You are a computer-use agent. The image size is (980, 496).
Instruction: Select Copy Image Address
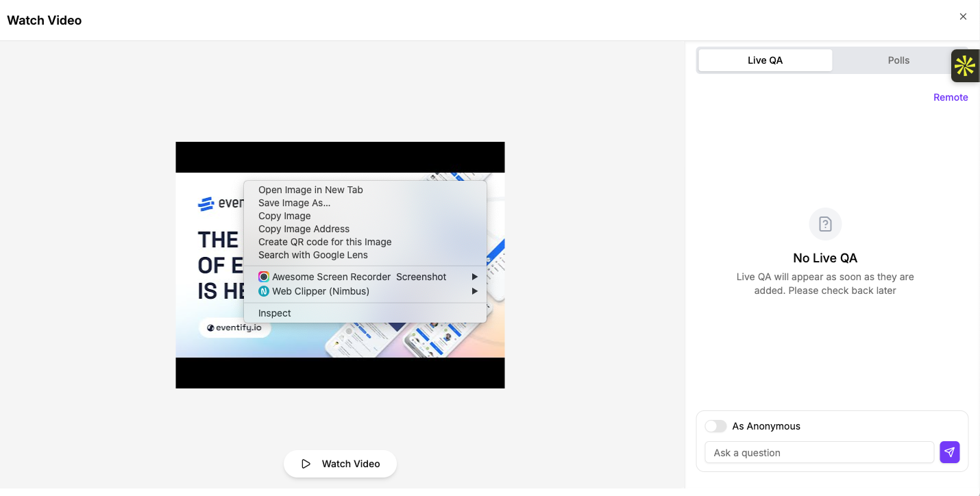pos(365,229)
